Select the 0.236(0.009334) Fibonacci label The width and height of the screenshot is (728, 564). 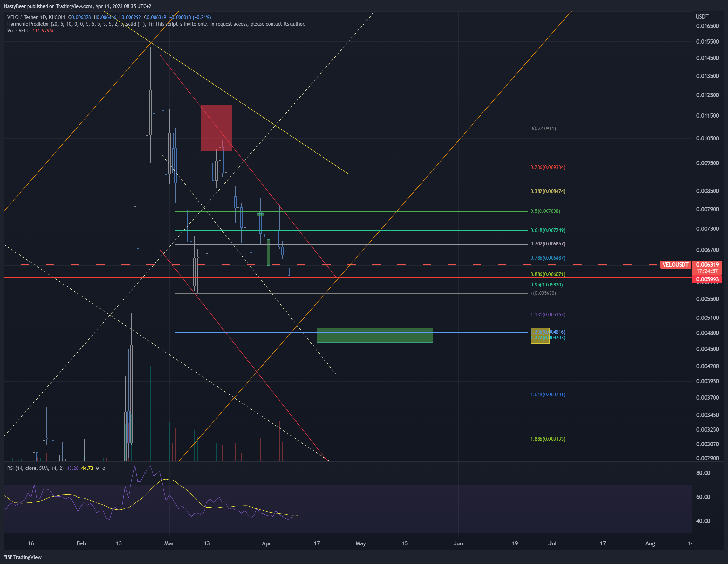(548, 167)
